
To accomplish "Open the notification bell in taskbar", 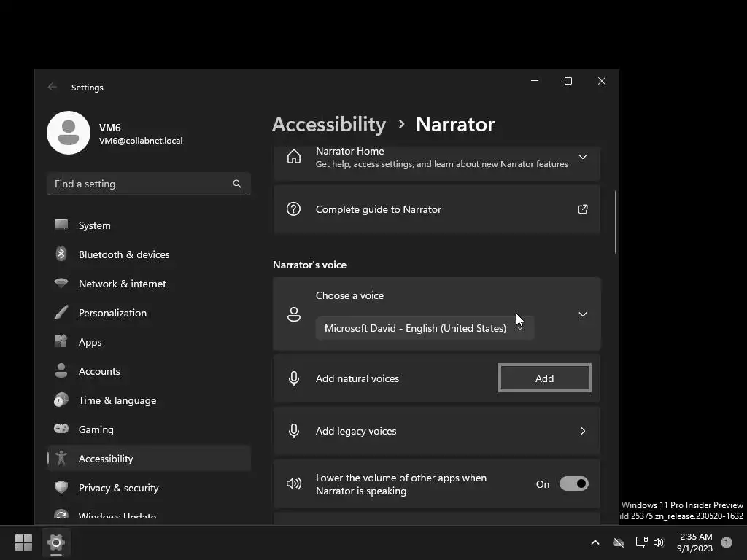I will click(x=727, y=542).
